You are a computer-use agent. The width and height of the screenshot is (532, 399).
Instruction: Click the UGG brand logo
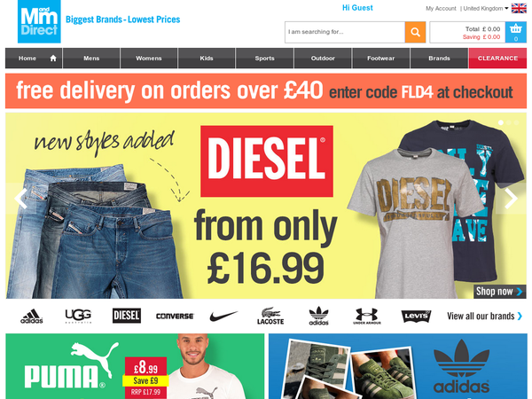pos(78,316)
